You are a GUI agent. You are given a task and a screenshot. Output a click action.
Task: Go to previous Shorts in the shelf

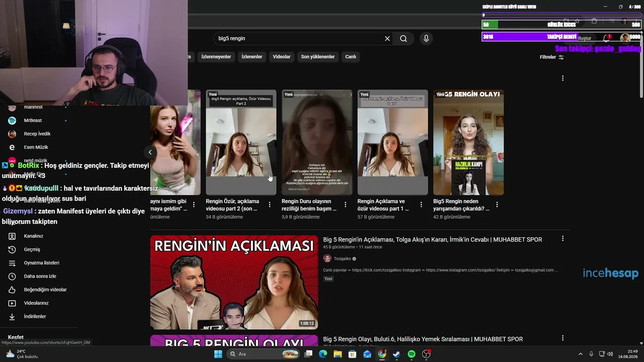150,152
